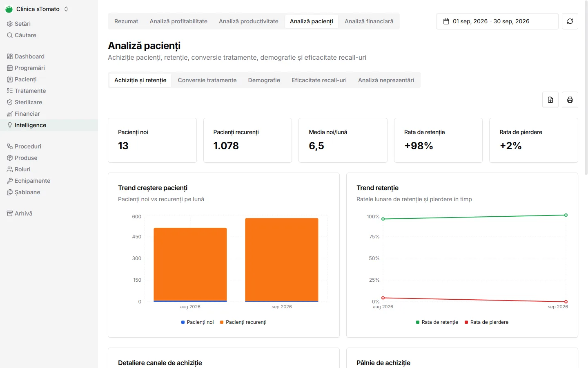Click the Dashboard grid icon

(10, 56)
